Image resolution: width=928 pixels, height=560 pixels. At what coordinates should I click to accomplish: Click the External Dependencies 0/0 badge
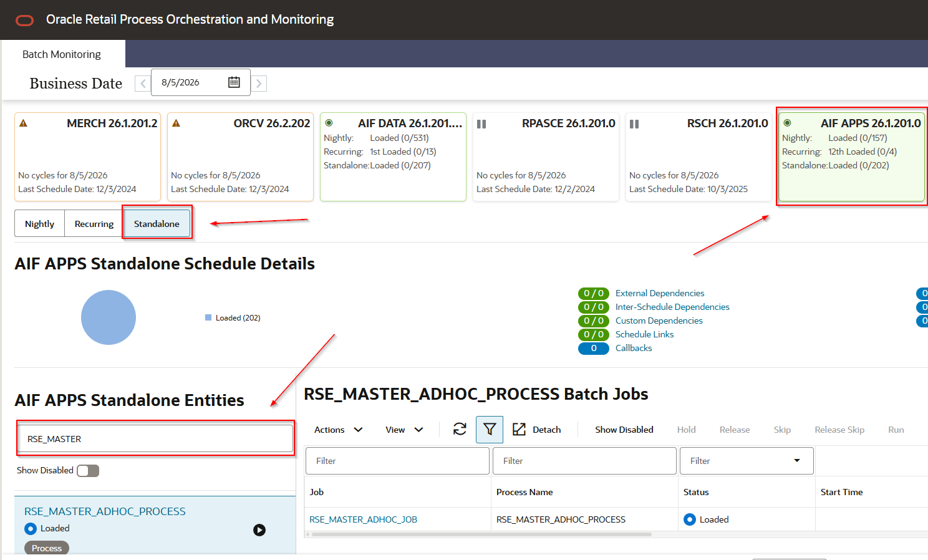point(594,293)
